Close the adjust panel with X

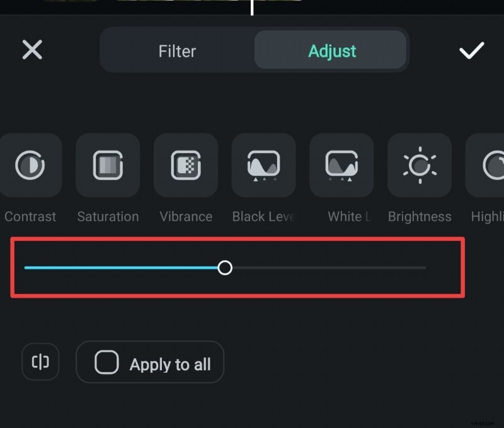[32, 50]
